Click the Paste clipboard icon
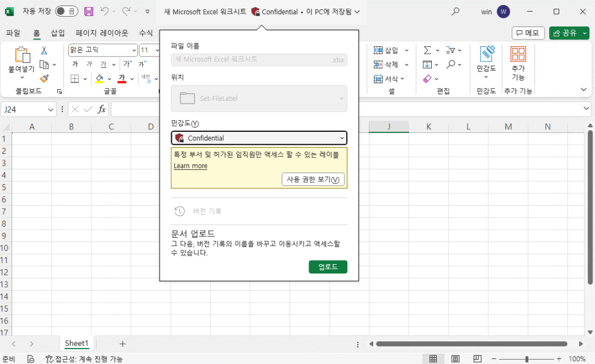The image size is (595, 364). [22, 55]
